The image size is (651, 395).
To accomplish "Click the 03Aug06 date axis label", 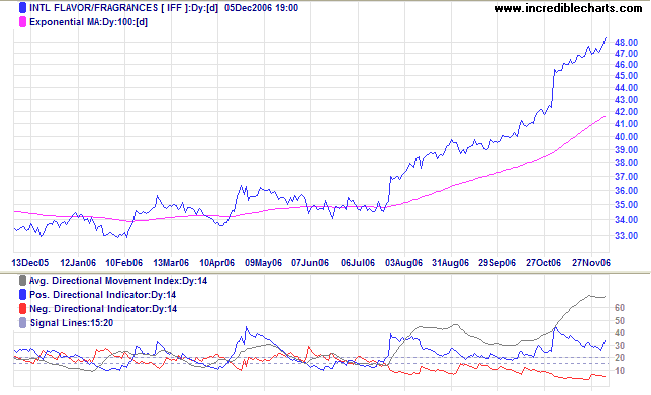I will click(x=404, y=263).
